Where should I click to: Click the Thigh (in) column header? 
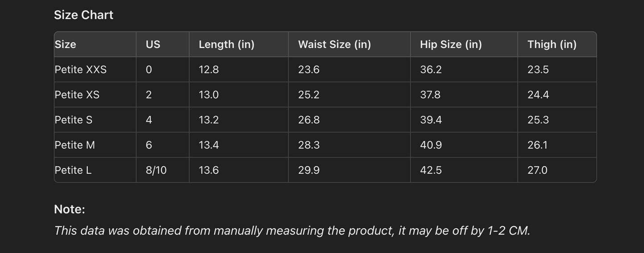(x=552, y=45)
